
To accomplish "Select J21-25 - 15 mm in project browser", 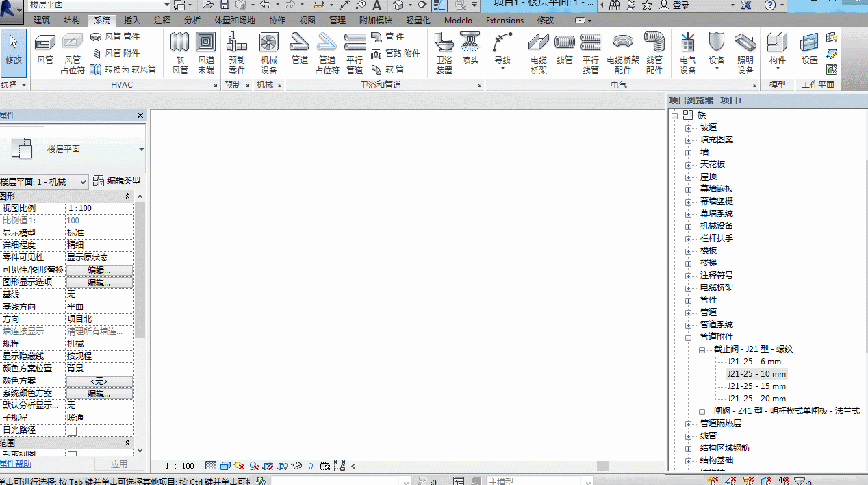I will [756, 386].
